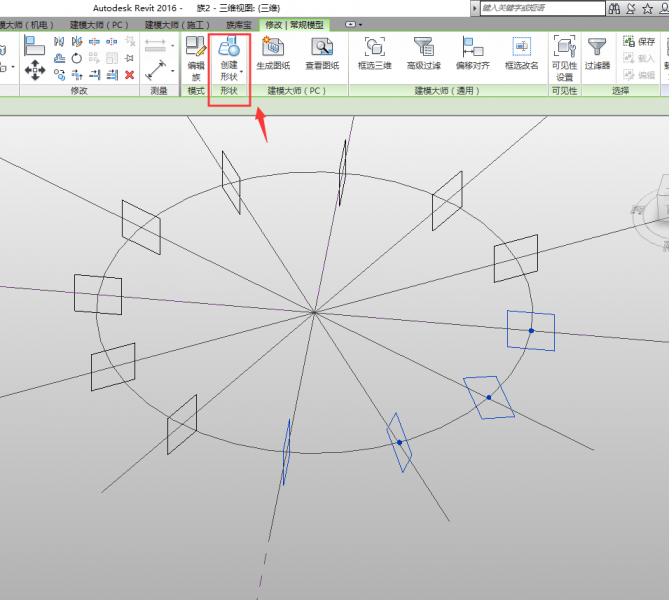Click the 查看图纸 view drawings icon
The image size is (669, 600).
322,55
